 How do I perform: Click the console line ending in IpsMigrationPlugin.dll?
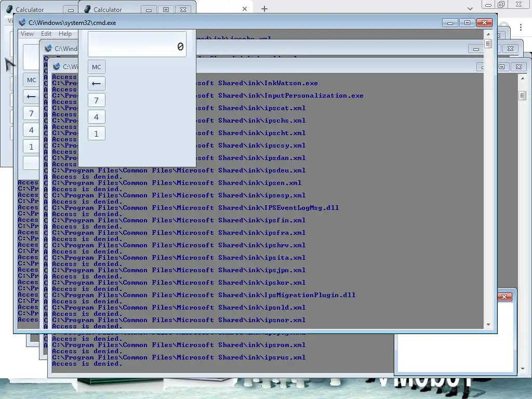pyautogui.click(x=204, y=295)
